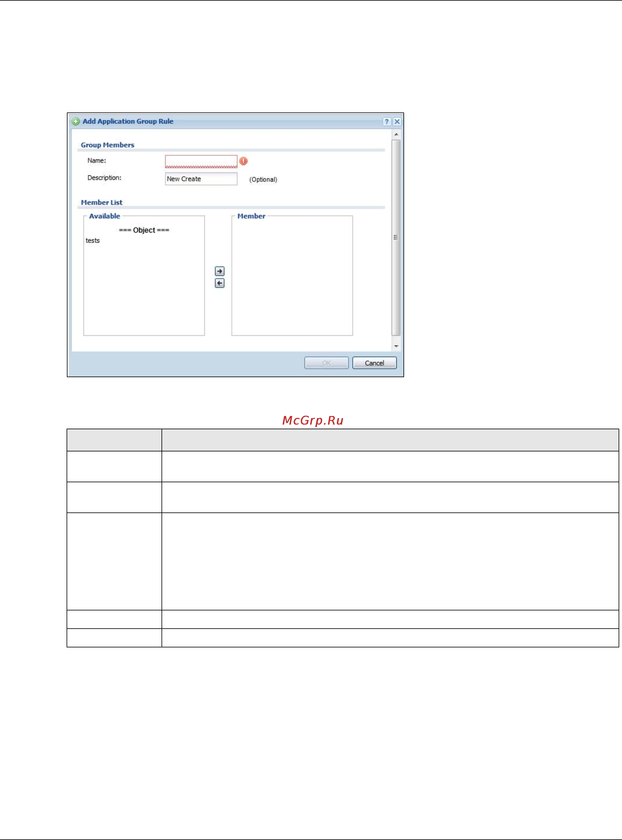Click the 'Add Application Group Rule' title text
The image size is (622, 840).
tap(128, 121)
